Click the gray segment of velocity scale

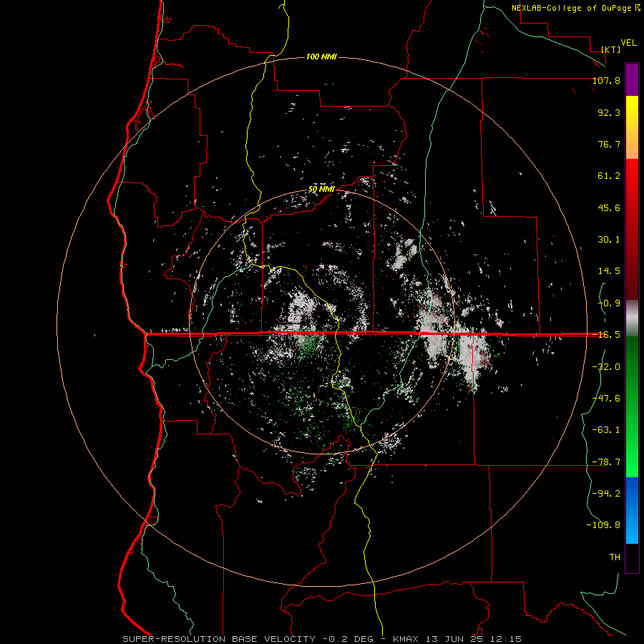point(632,318)
